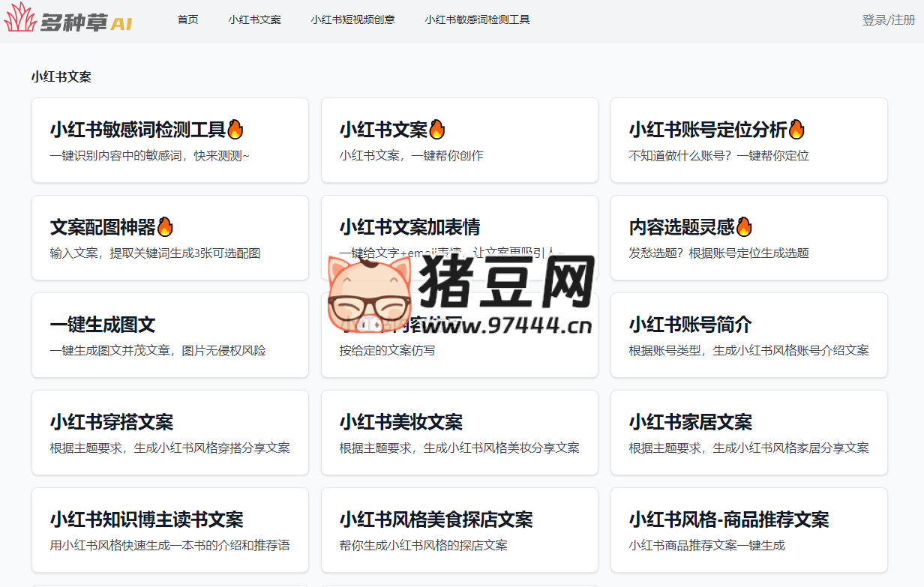924x587 pixels.
Task: Open the 小红书风格-商品推荐文案 card
Action: (x=749, y=530)
